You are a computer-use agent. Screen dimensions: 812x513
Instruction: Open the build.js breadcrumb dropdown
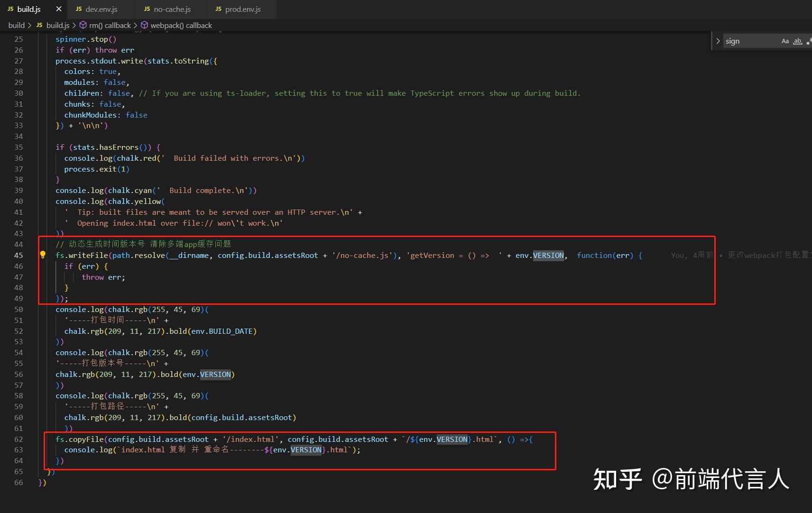[53, 25]
